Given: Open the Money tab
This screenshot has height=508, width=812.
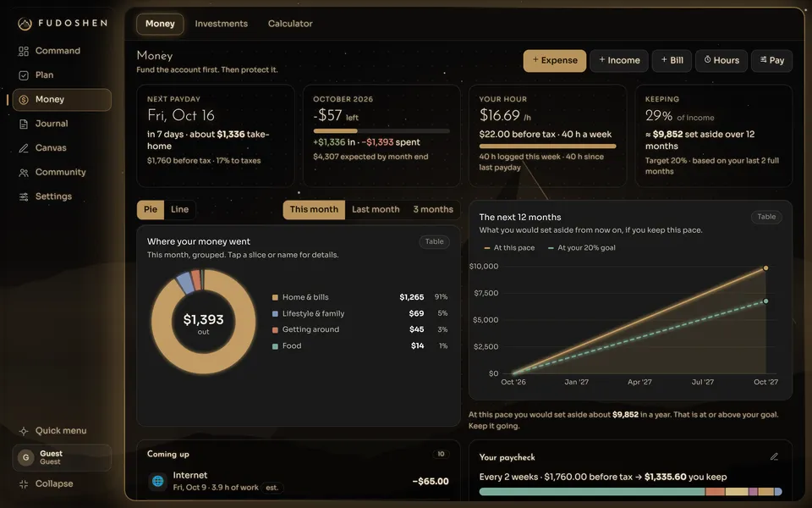Looking at the screenshot, I should (x=160, y=24).
